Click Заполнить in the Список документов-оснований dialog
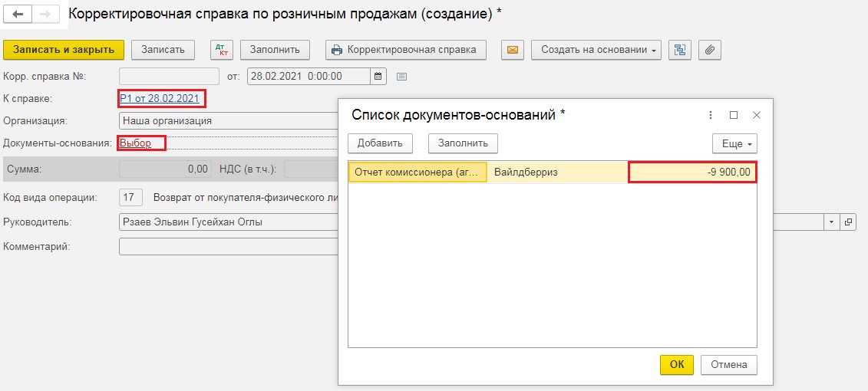 [463, 143]
